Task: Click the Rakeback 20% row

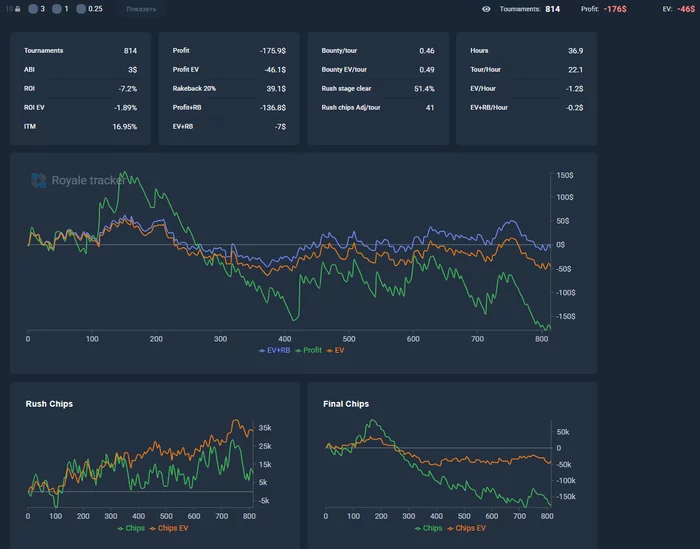Action: tap(229, 88)
